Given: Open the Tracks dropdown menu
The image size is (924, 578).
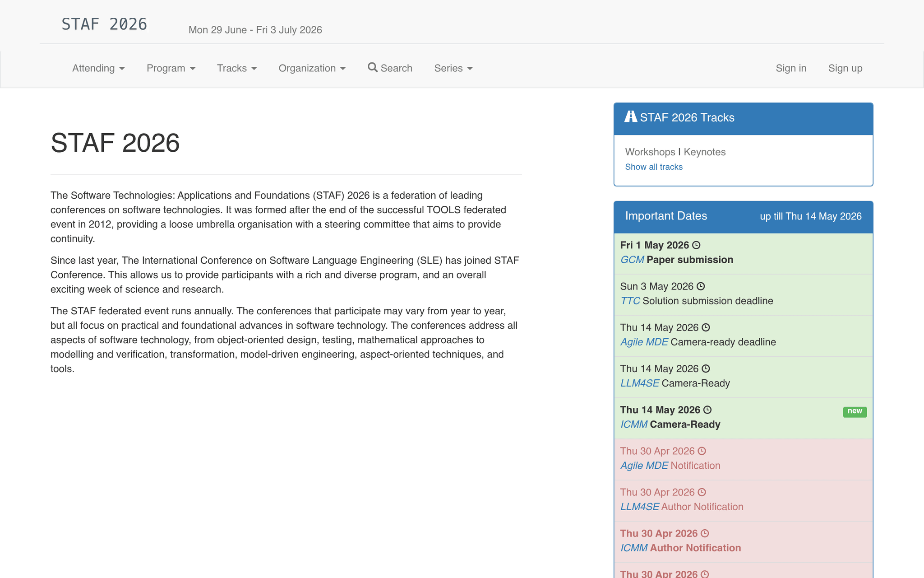Looking at the screenshot, I should point(237,68).
